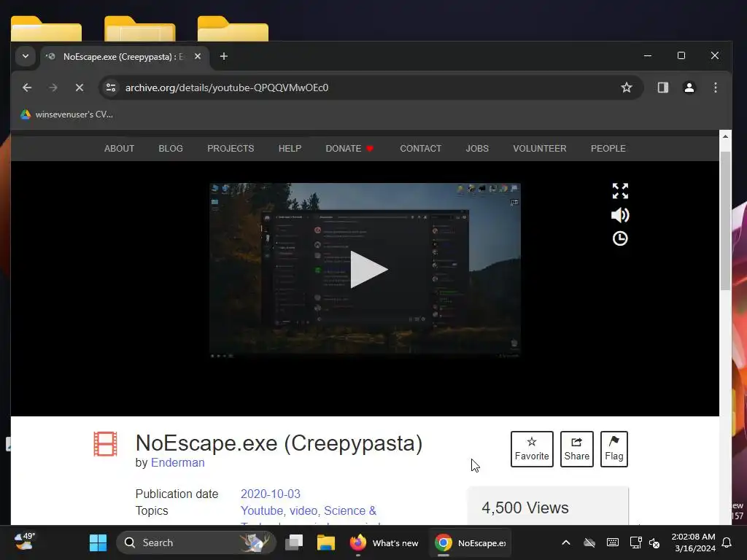Close the NoEscape.exe tab

click(198, 56)
